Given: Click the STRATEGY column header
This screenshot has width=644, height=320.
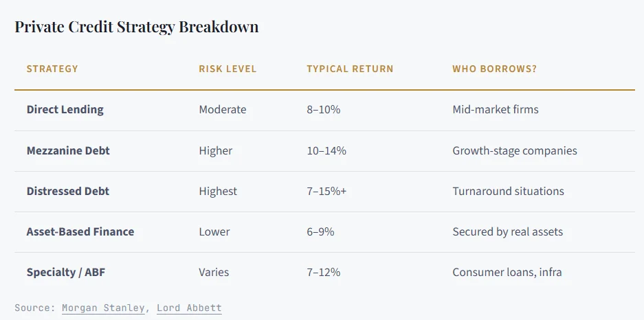Looking at the screenshot, I should tap(52, 69).
